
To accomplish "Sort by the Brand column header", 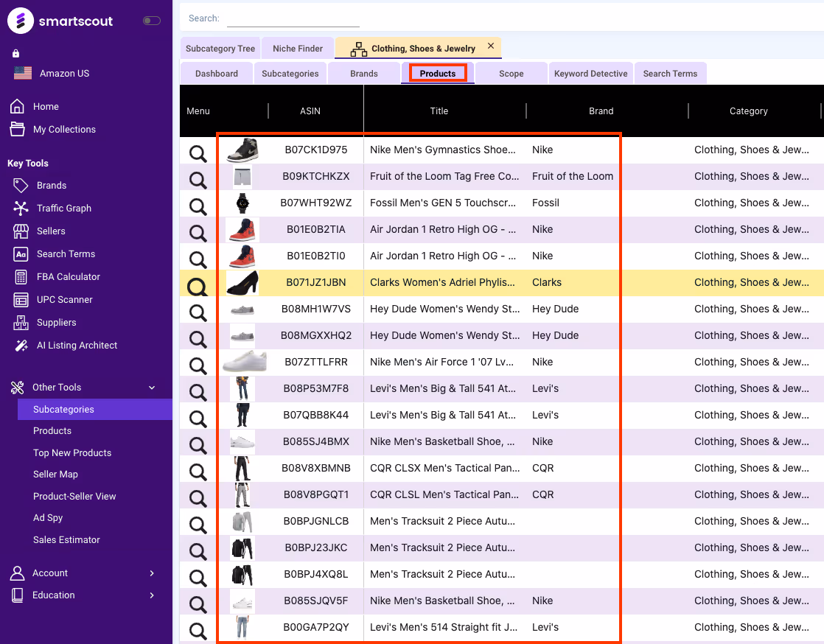I will (601, 111).
